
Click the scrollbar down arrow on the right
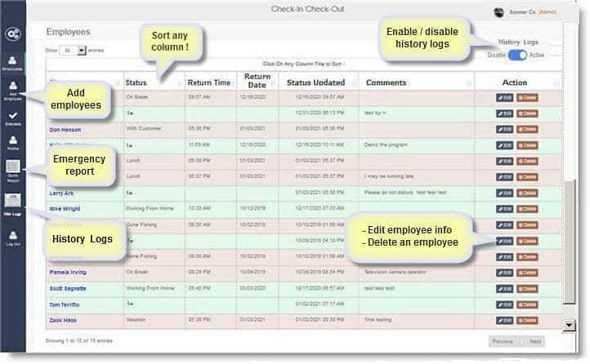(x=569, y=325)
